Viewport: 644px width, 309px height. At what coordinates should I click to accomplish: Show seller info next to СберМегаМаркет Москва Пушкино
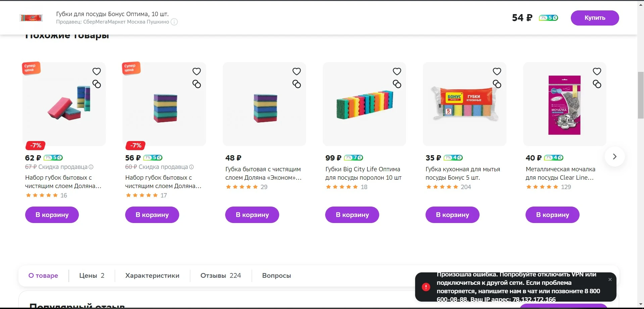pos(174,22)
